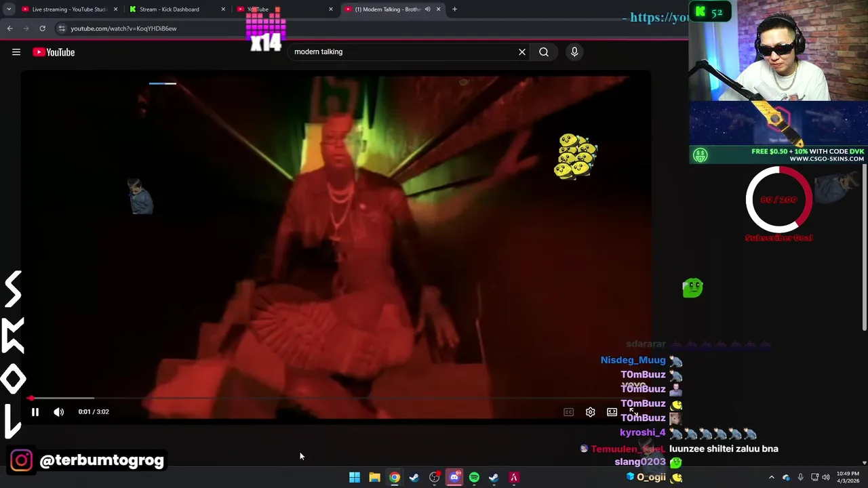The height and width of the screenshot is (488, 868).
Task: Expand the system tray hidden icons chevron
Action: 771,477
